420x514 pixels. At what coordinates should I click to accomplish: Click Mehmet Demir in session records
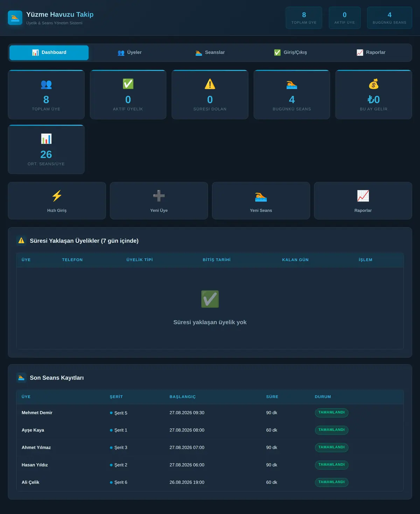click(x=37, y=413)
